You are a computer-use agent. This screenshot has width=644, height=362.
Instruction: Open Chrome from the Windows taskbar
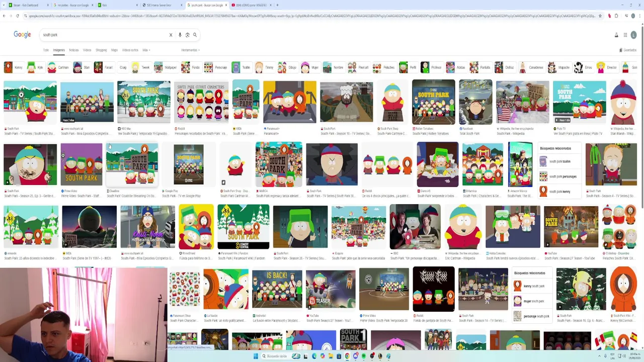347,356
